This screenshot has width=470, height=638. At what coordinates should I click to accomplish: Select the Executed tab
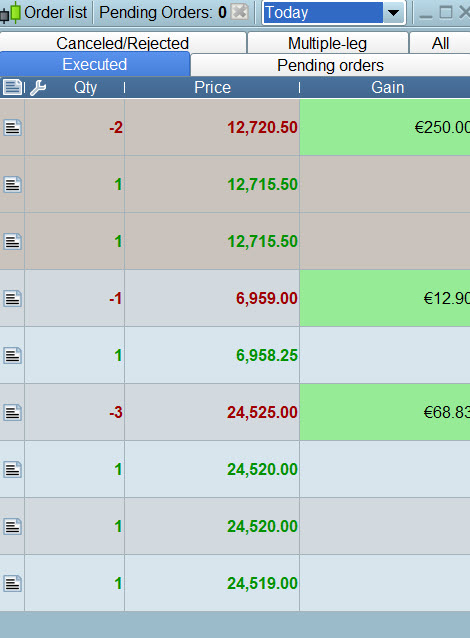[95, 64]
